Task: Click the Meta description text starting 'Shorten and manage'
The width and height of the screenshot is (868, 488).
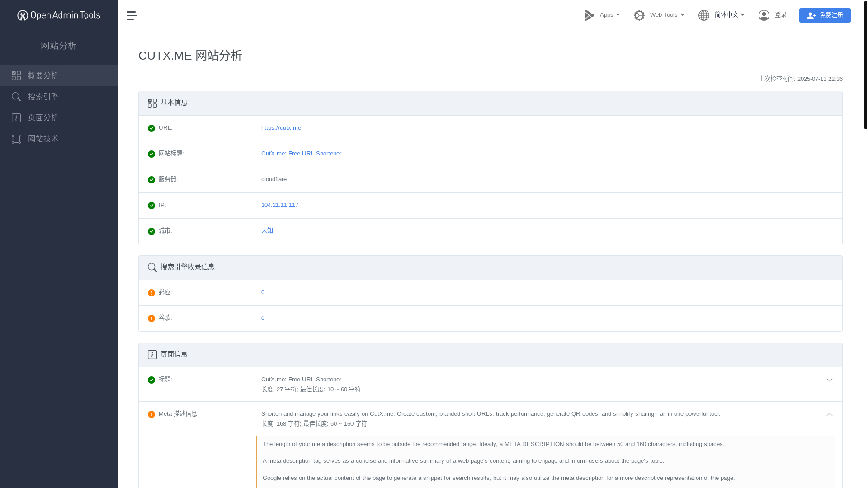Action: click(491, 414)
